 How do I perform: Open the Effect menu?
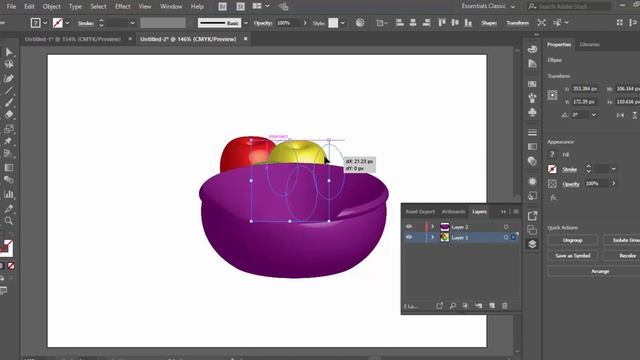[x=122, y=7]
